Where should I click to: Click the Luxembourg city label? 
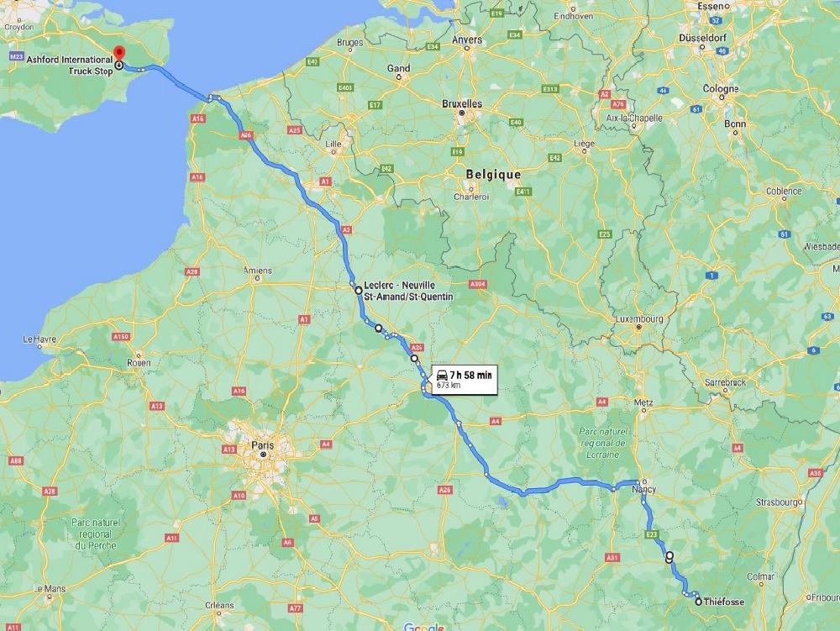click(639, 318)
